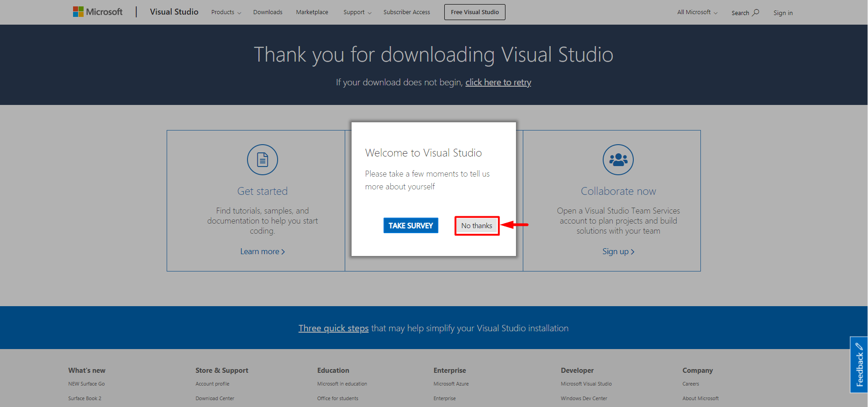Open Windows Dev Center footer link

[x=584, y=398]
